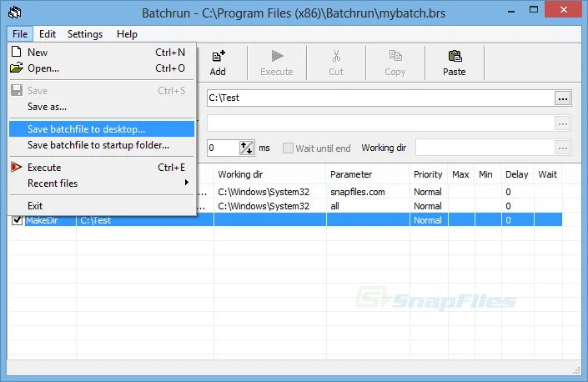Viewport: 588px width, 382px height.
Task: Select Save as... menu entry
Action: pyautogui.click(x=102, y=107)
